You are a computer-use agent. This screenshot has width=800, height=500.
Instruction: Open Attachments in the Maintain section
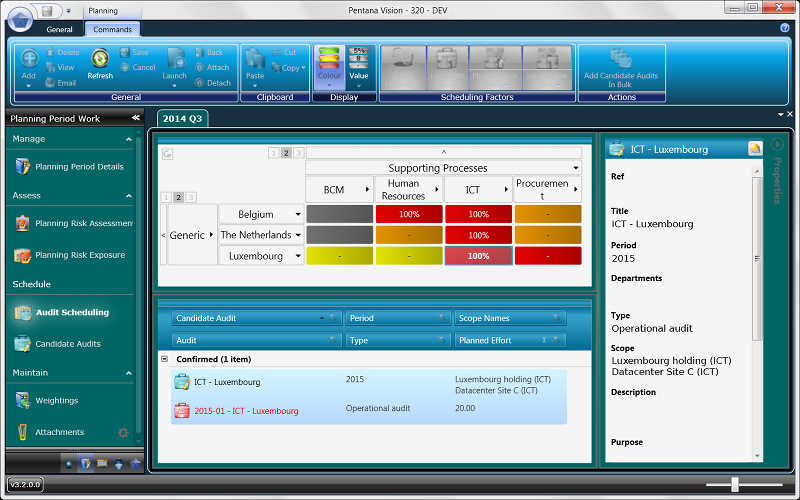pos(49,432)
